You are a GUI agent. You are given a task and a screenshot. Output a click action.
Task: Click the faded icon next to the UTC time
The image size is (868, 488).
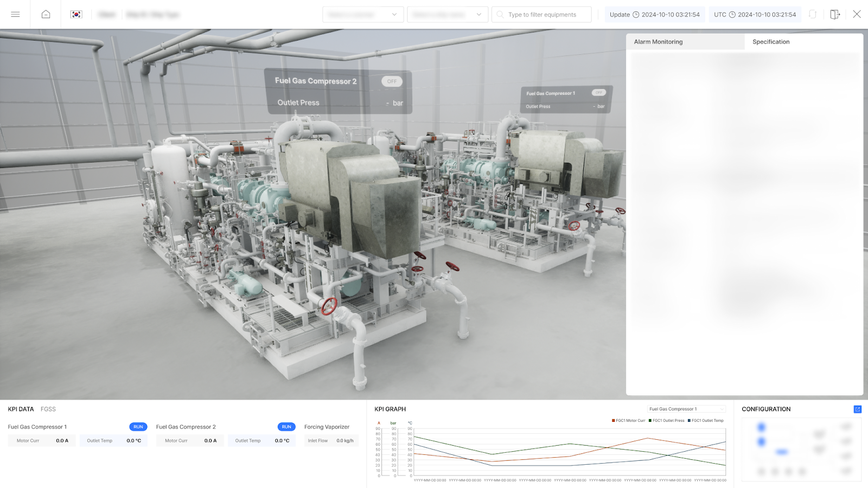point(813,15)
